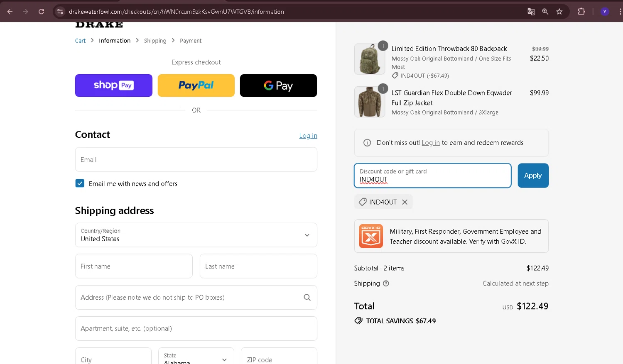Click the subtotal amount $122.49
Viewport: 623px width, 364px height.
coord(537,268)
